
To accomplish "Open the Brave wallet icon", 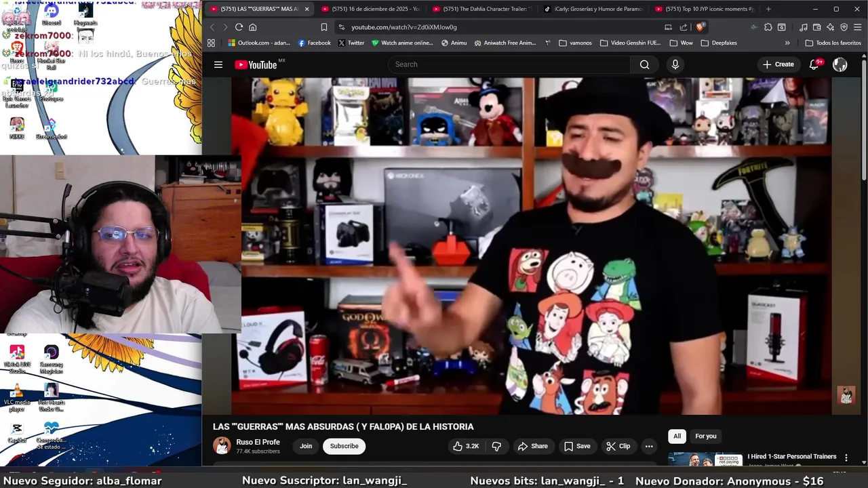I will click(x=817, y=27).
